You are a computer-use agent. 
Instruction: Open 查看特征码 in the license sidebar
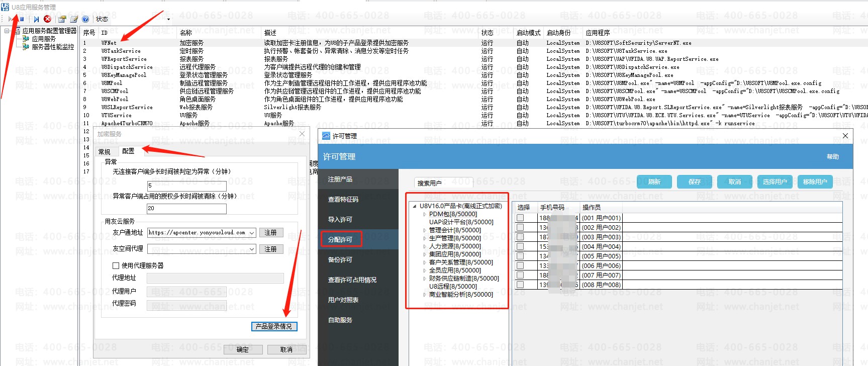(x=358, y=200)
